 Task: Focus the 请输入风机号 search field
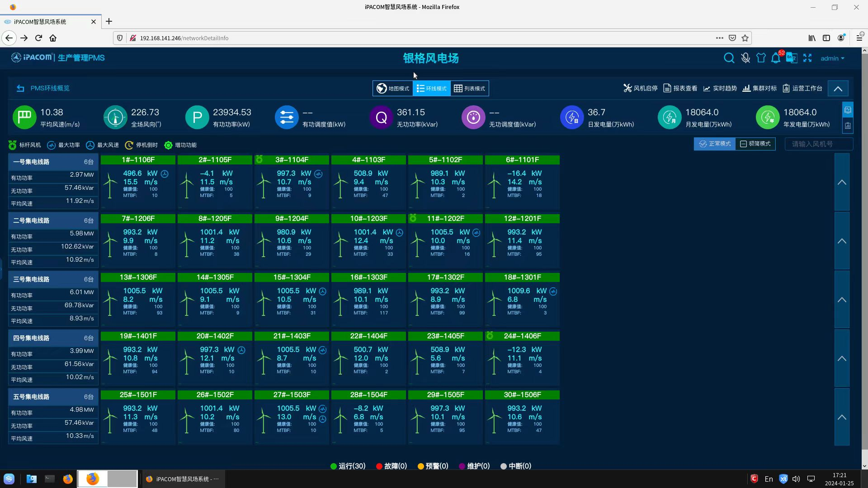(818, 144)
